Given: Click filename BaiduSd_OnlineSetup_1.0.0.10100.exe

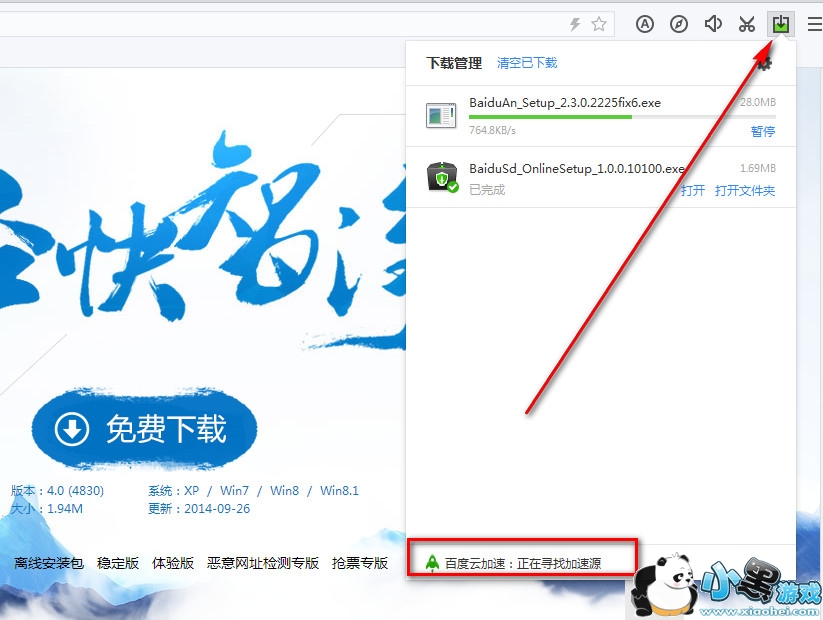Looking at the screenshot, I should point(576,169).
